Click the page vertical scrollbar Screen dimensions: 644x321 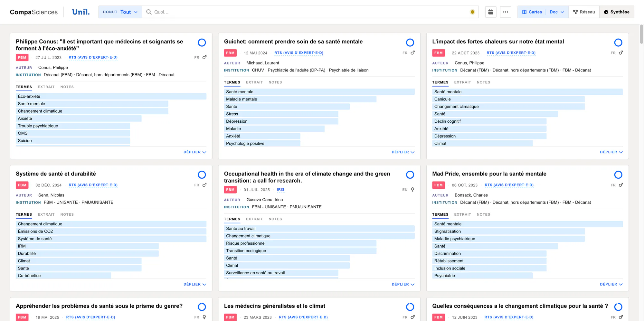coord(641,34)
